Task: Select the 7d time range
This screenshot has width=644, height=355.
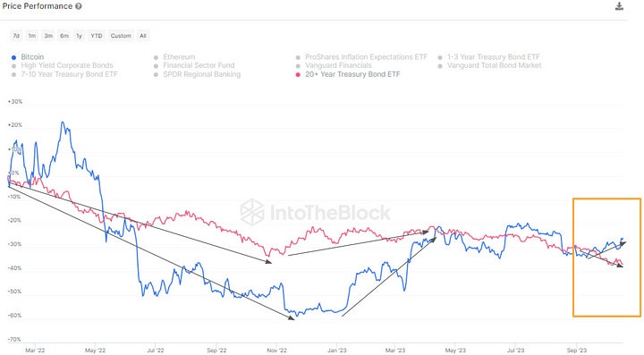Action: (16, 36)
